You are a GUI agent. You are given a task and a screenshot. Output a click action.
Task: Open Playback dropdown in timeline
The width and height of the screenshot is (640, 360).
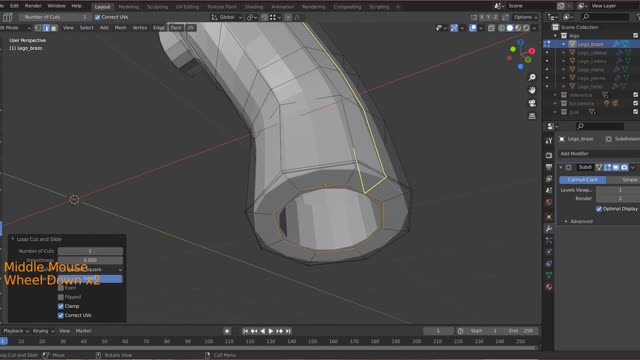pyautogui.click(x=16, y=331)
